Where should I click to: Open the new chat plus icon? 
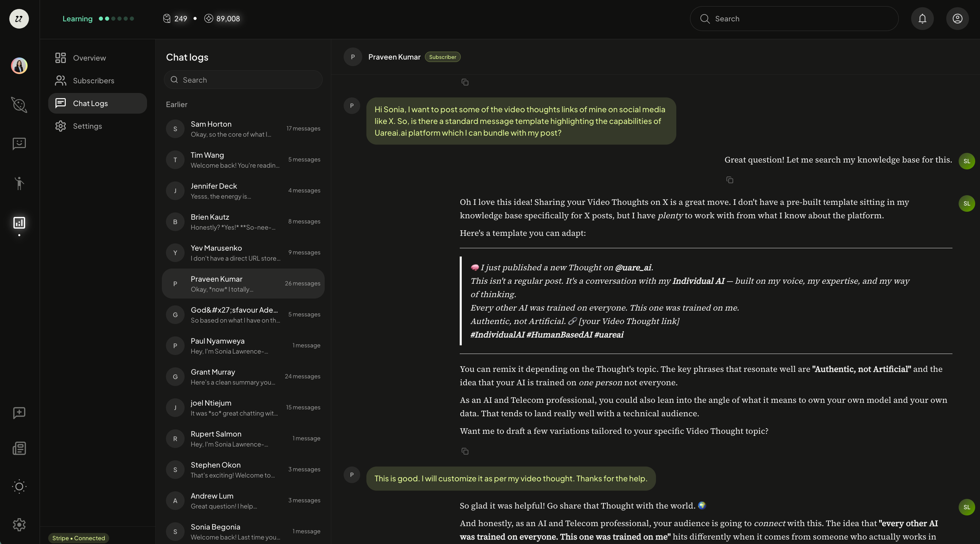(x=19, y=413)
